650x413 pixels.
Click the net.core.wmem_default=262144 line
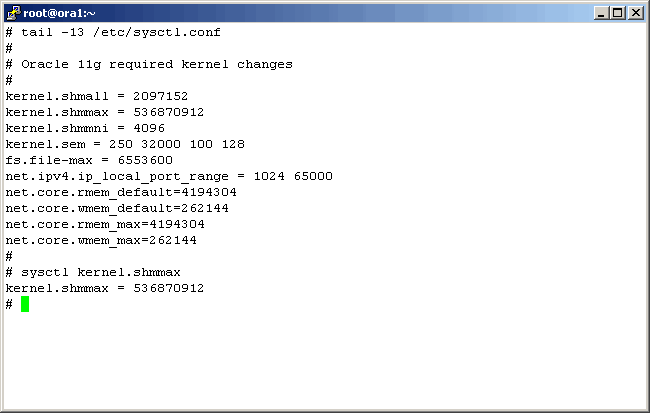pos(117,208)
